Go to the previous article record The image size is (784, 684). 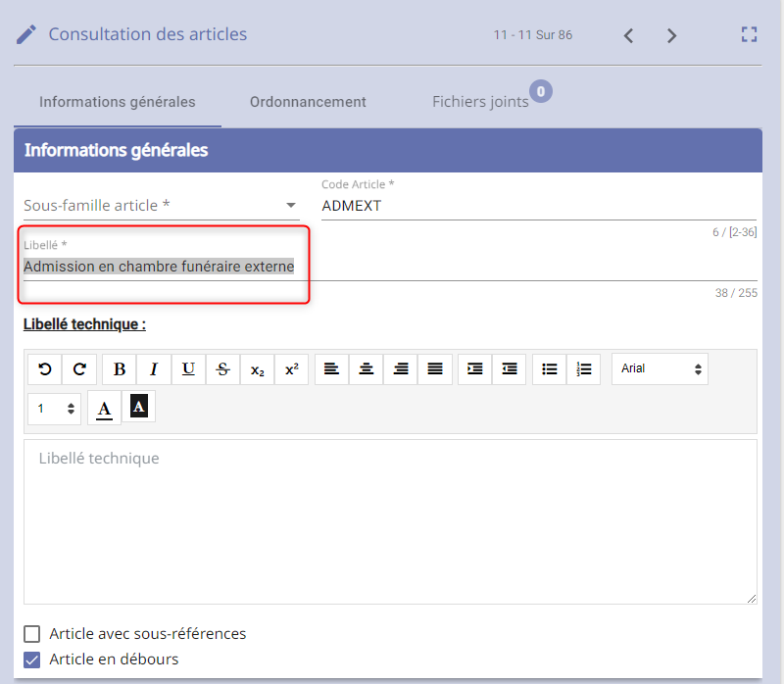tap(629, 35)
